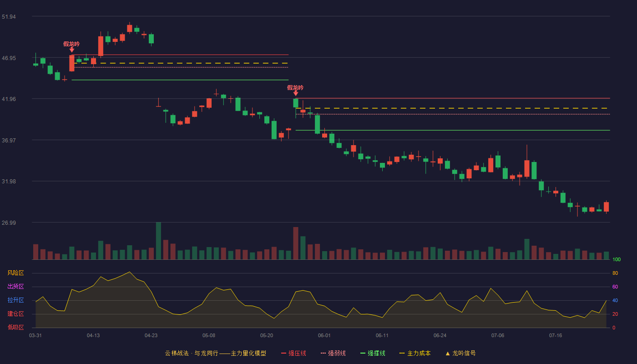Toggle the 强压线 legend item
637x364 pixels.
[293, 353]
